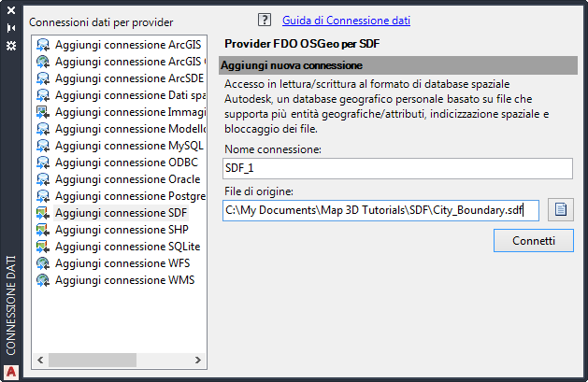Select Aggiungi connessione SHP

coord(122,230)
